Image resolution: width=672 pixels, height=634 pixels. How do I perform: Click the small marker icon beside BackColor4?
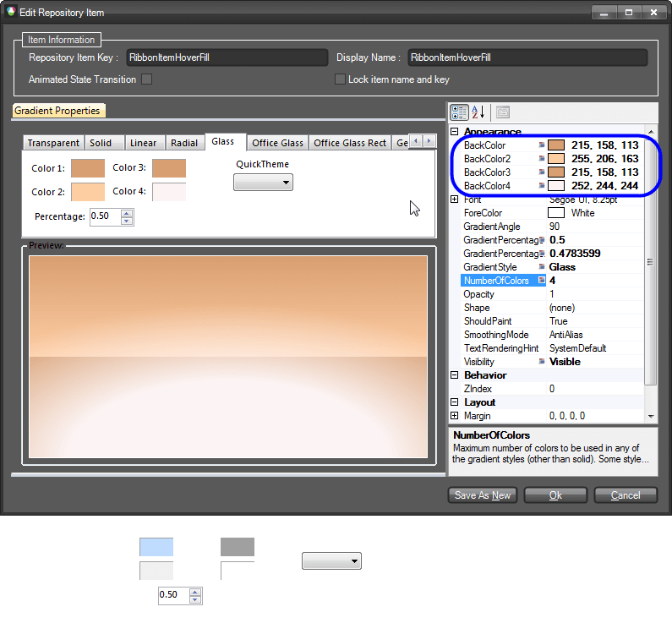542,186
